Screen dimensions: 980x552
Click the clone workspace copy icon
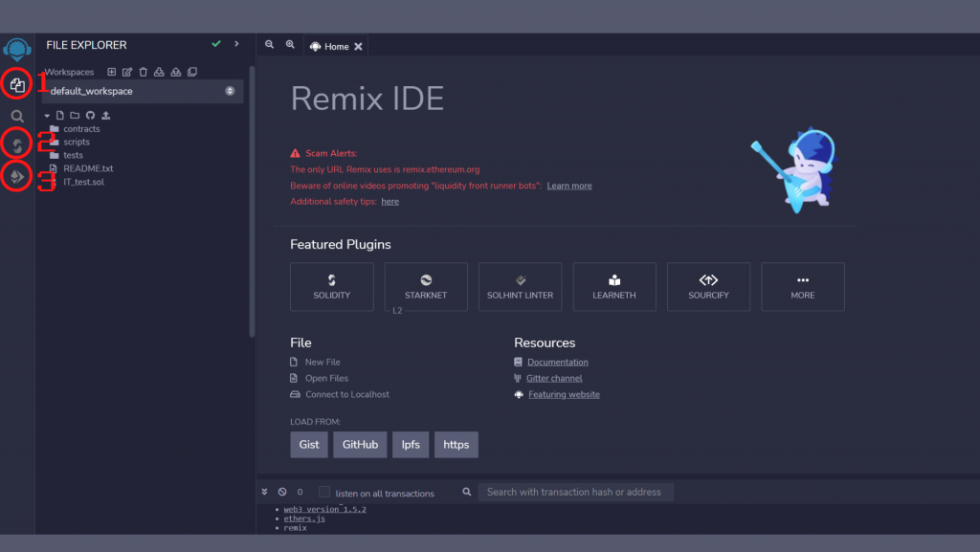[192, 72]
